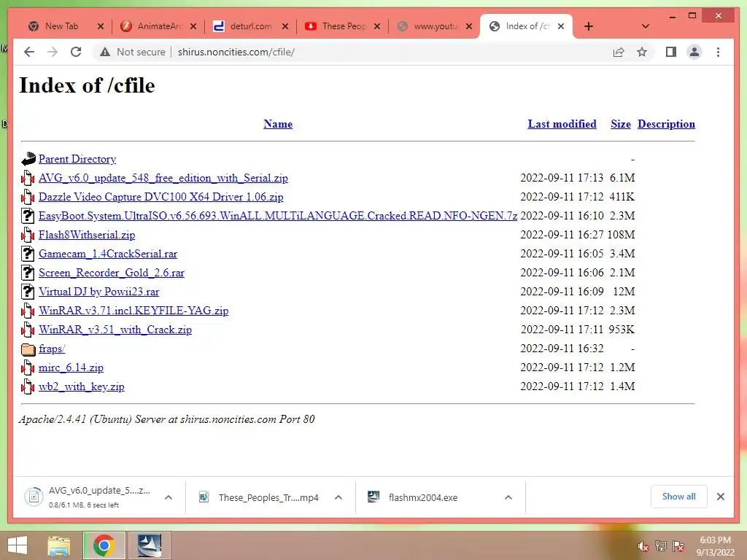This screenshot has height=560, width=747.
Task: Sort listing by Size column
Action: [x=620, y=124]
